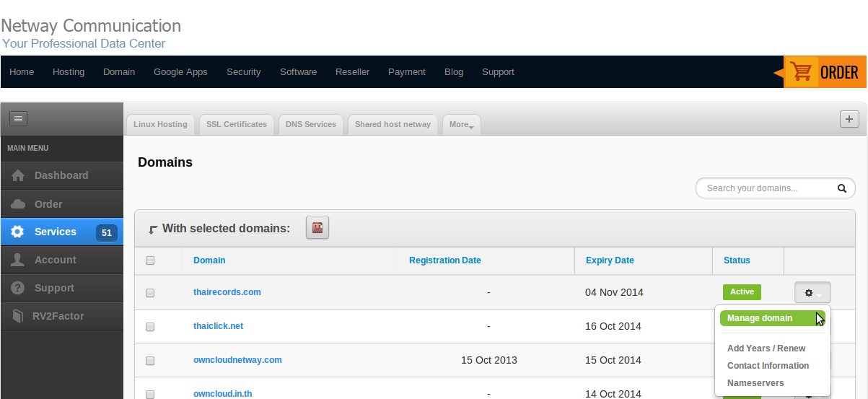The image size is (868, 399).
Task: Tick the select-all domains checkbox in header
Action: click(x=150, y=260)
